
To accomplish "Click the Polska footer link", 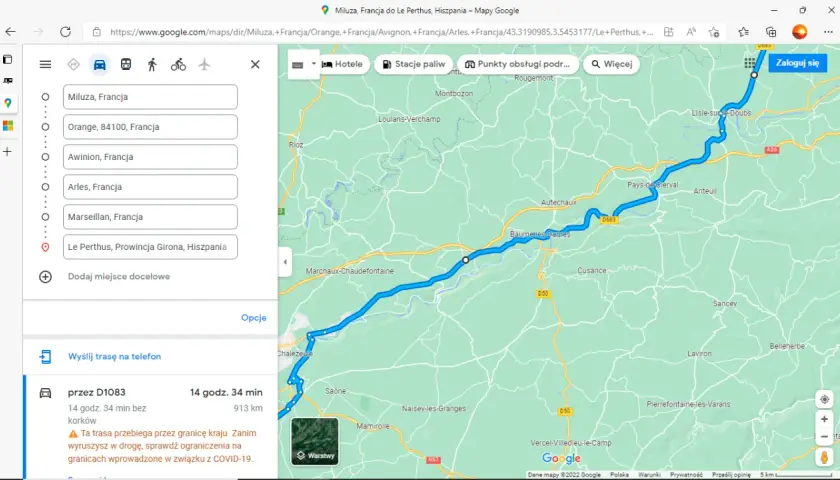I will [x=619, y=475].
